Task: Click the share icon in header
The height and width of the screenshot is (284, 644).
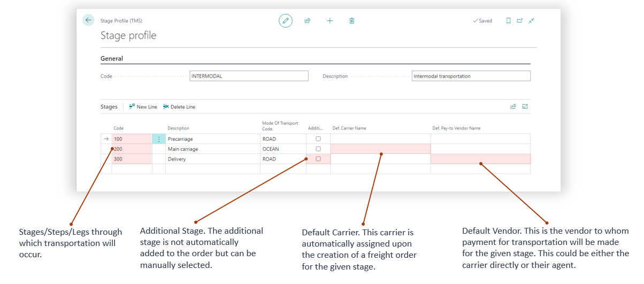Action: [308, 21]
